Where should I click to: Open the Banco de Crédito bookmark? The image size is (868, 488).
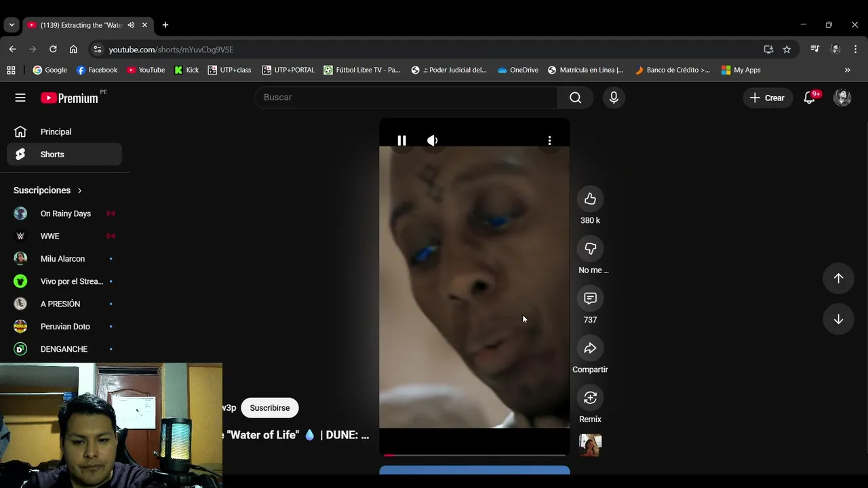coord(672,70)
